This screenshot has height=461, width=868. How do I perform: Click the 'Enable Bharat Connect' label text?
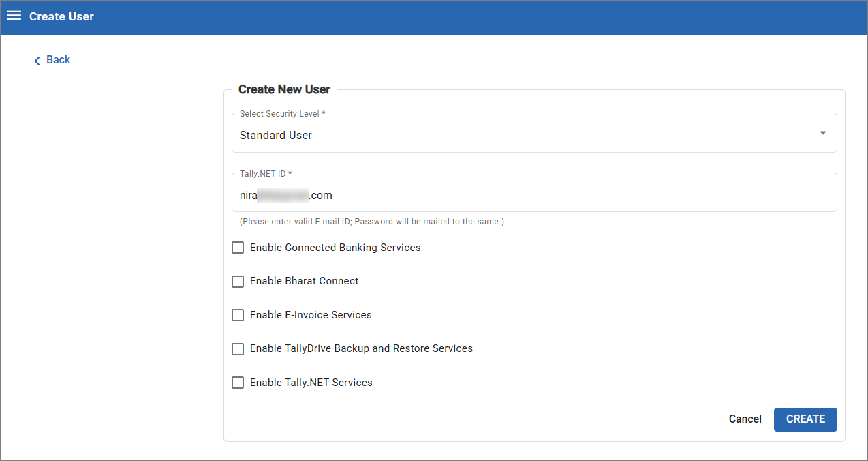[x=304, y=281]
